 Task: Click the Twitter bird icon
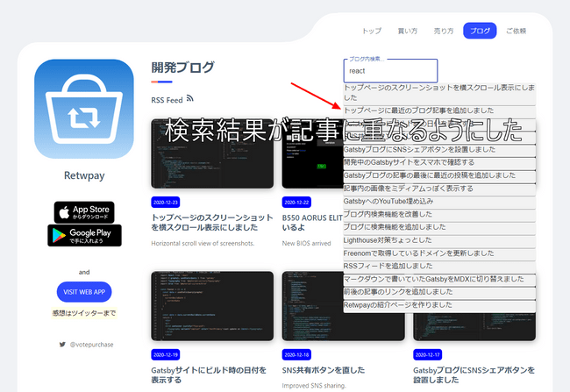click(x=62, y=345)
